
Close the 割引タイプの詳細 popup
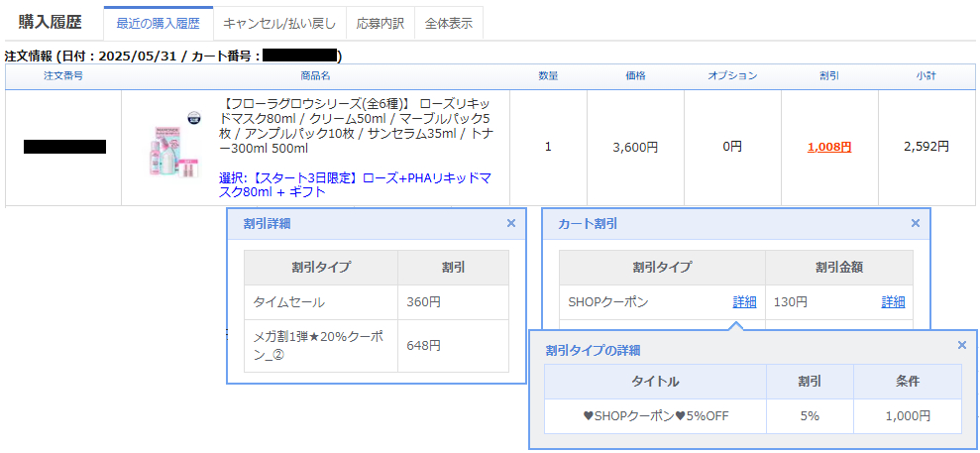[962, 345]
